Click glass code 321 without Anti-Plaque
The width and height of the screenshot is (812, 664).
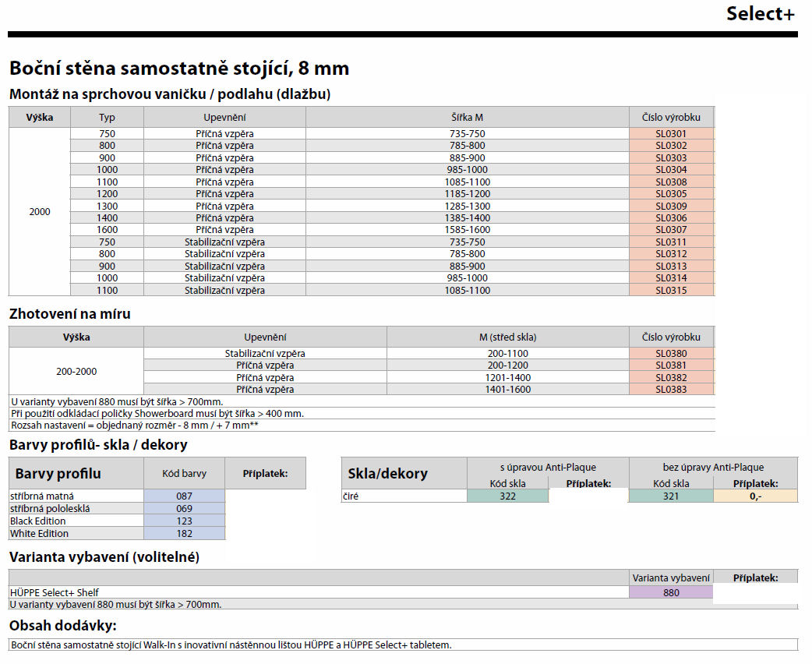[x=670, y=496]
